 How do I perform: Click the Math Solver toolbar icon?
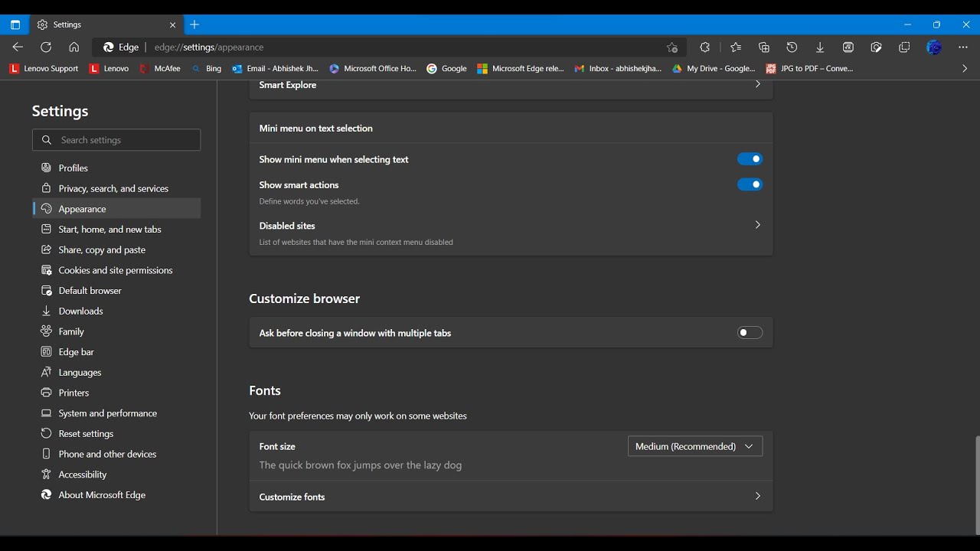848,47
